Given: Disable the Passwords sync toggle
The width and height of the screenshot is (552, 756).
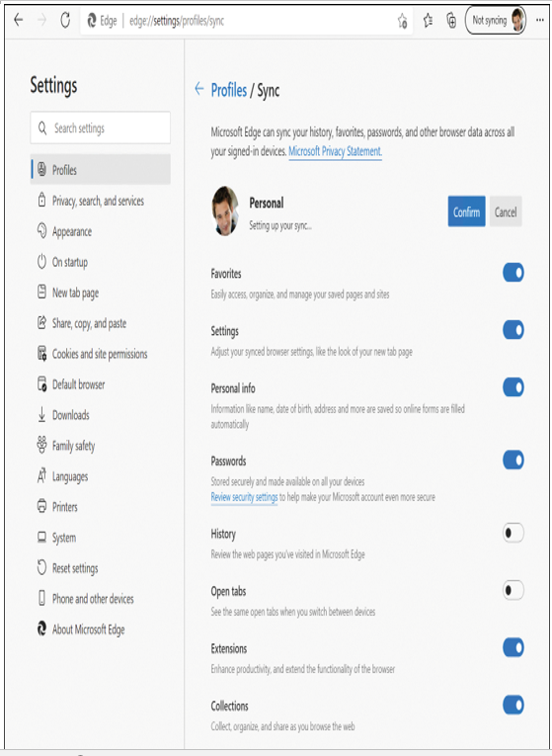Looking at the screenshot, I should pyautogui.click(x=513, y=461).
